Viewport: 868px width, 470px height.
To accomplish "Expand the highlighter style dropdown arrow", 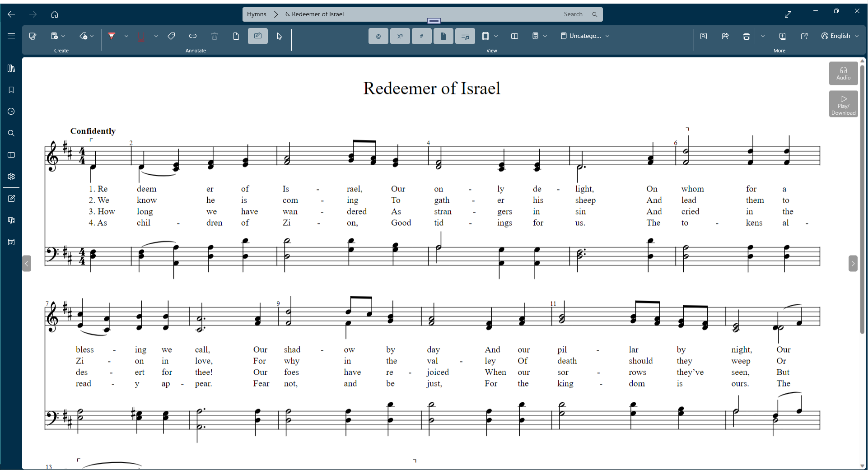I will (x=126, y=36).
